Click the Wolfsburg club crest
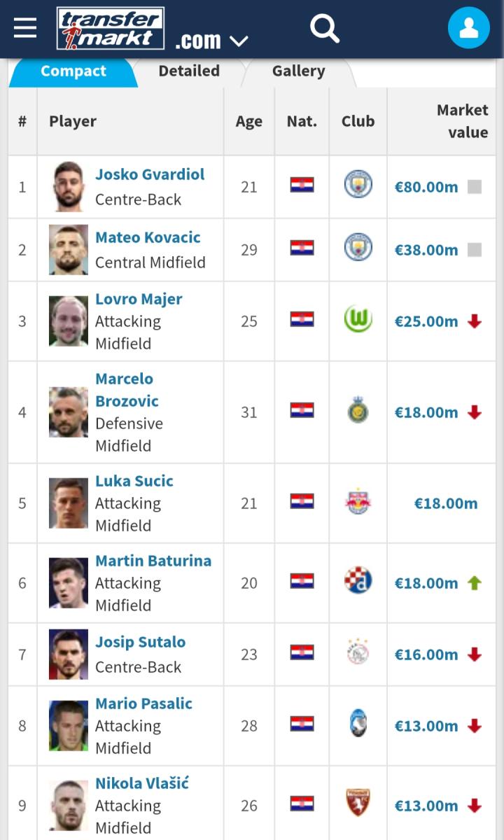504x840 pixels. coord(358,320)
